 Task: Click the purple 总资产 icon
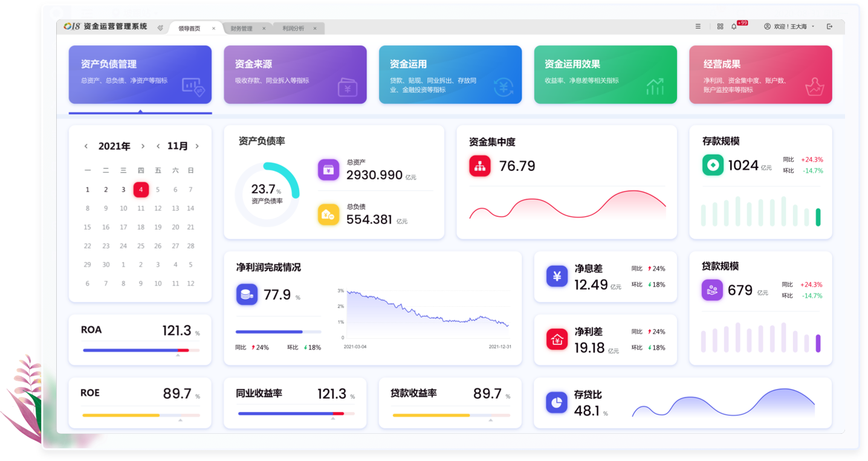328,170
